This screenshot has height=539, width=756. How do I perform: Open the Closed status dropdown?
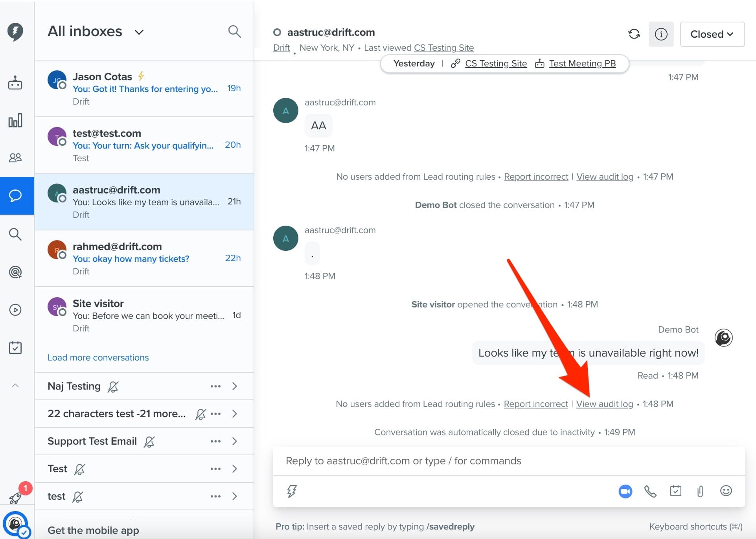point(712,34)
